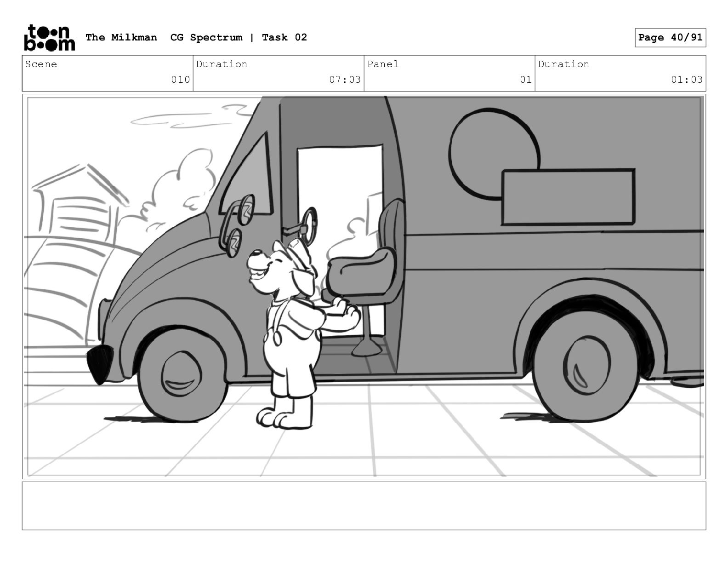Click the Toon Boom logo
The width and height of the screenshot is (728, 563).
[49, 37]
